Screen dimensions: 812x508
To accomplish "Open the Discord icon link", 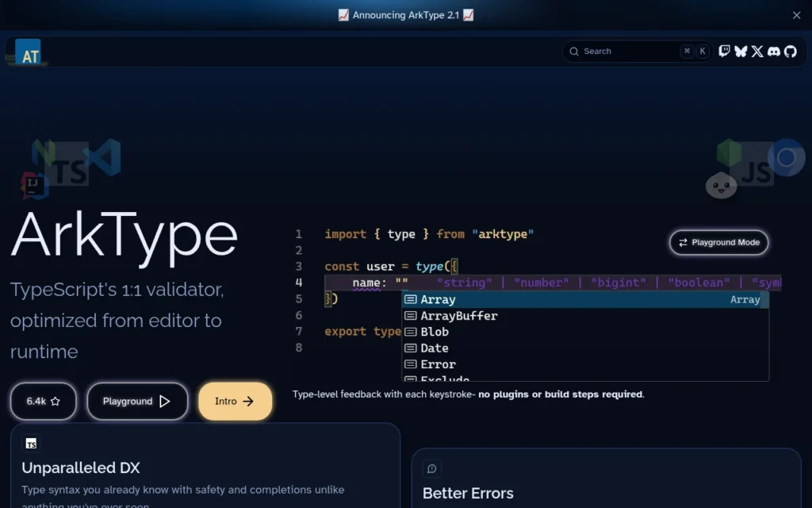I will click(x=774, y=52).
